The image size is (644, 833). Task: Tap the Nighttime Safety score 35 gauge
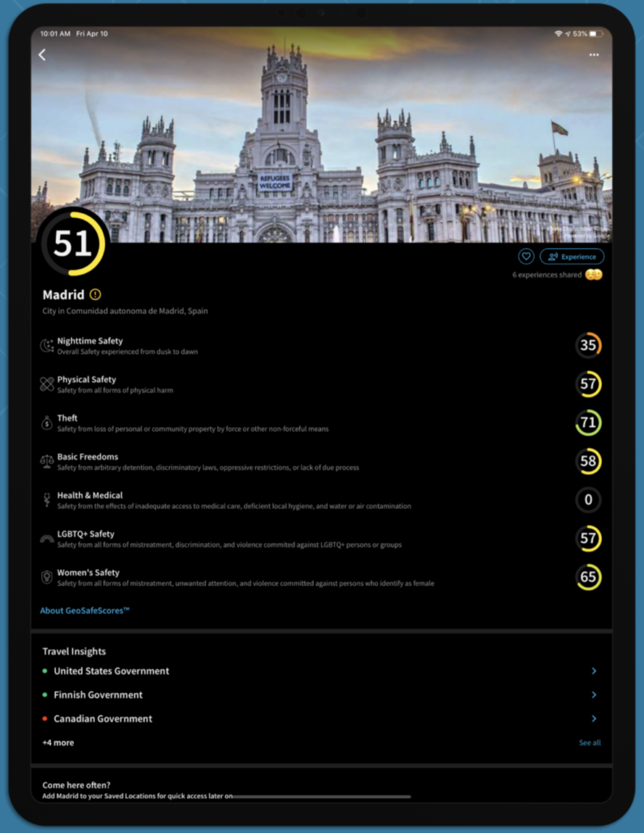point(588,346)
